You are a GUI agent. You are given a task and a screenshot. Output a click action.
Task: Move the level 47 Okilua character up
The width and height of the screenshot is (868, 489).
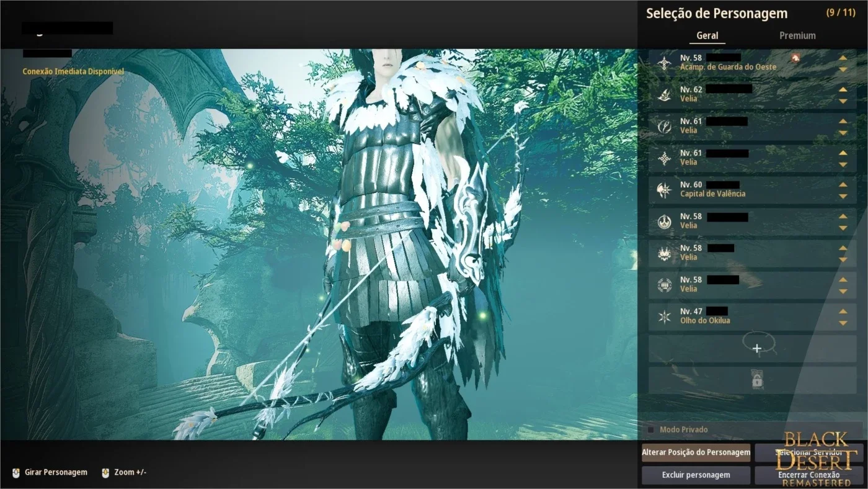[x=843, y=312]
